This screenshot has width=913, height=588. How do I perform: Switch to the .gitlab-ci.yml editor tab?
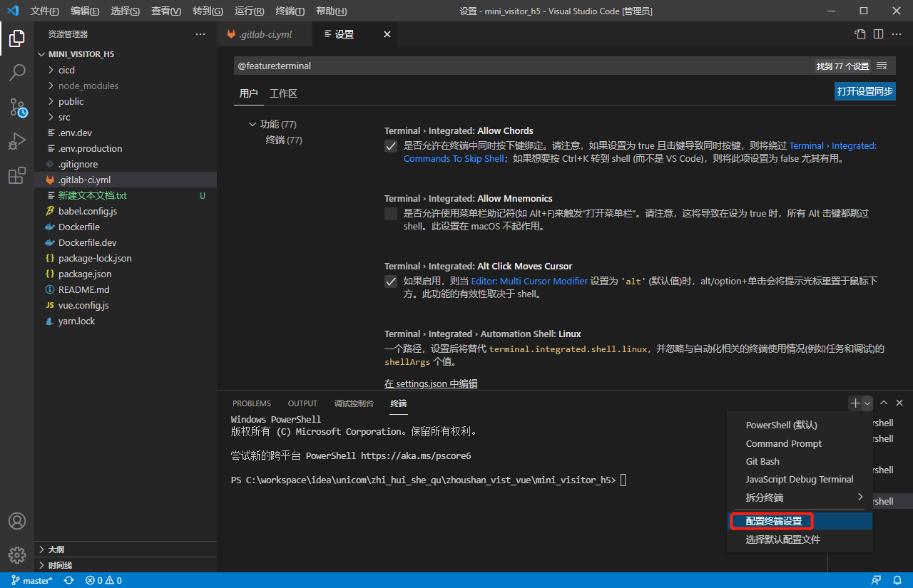click(x=265, y=34)
